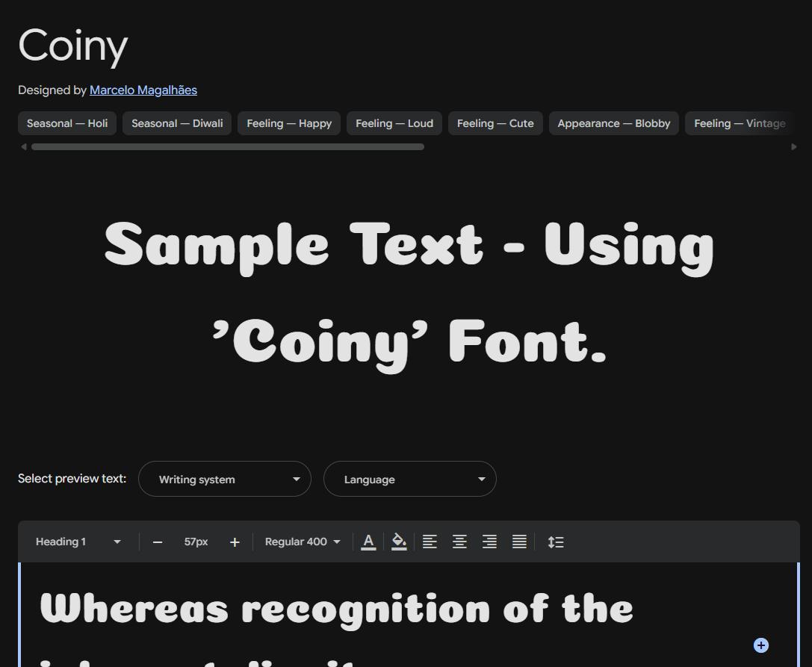This screenshot has width=812, height=667.
Task: Select the Seasonal — Holi tag
Action: coord(67,123)
